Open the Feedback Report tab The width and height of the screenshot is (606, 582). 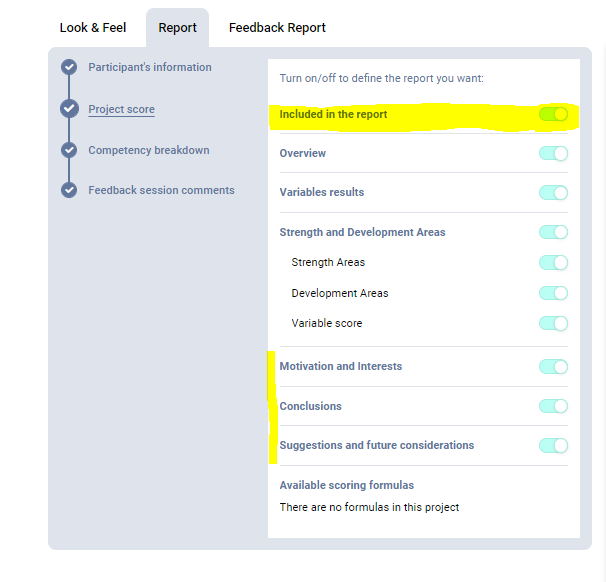tap(277, 27)
